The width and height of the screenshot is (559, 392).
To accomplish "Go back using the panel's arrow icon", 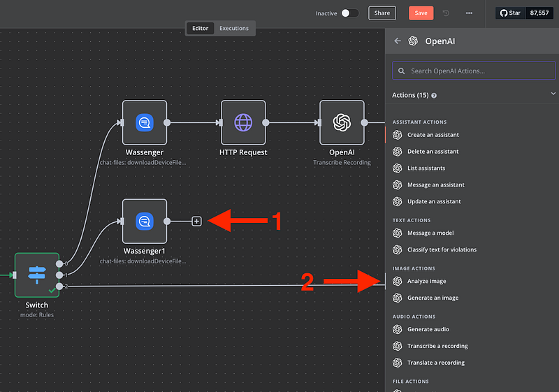I will point(398,41).
